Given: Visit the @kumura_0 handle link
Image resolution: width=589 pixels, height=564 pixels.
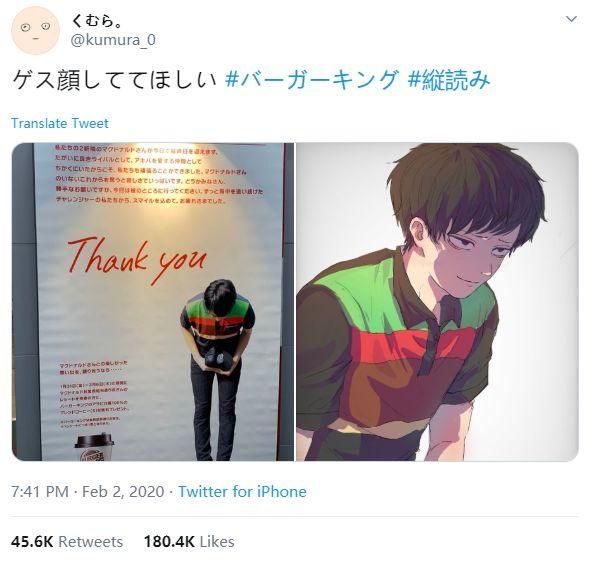Looking at the screenshot, I should pyautogui.click(x=113, y=40).
